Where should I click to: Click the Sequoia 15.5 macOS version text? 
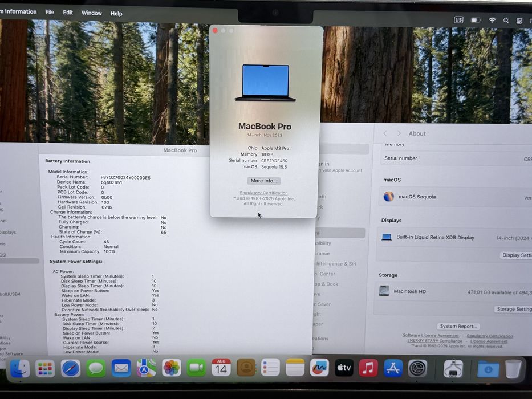(274, 167)
